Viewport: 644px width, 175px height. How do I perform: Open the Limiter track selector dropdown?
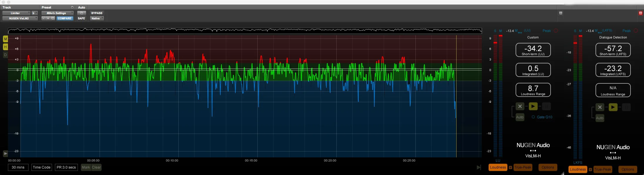point(16,13)
